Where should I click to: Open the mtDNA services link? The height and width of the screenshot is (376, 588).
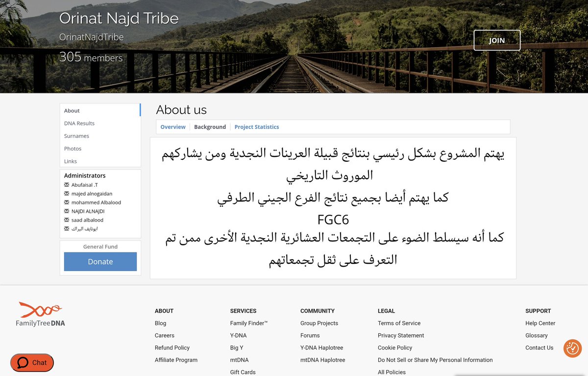click(x=239, y=360)
